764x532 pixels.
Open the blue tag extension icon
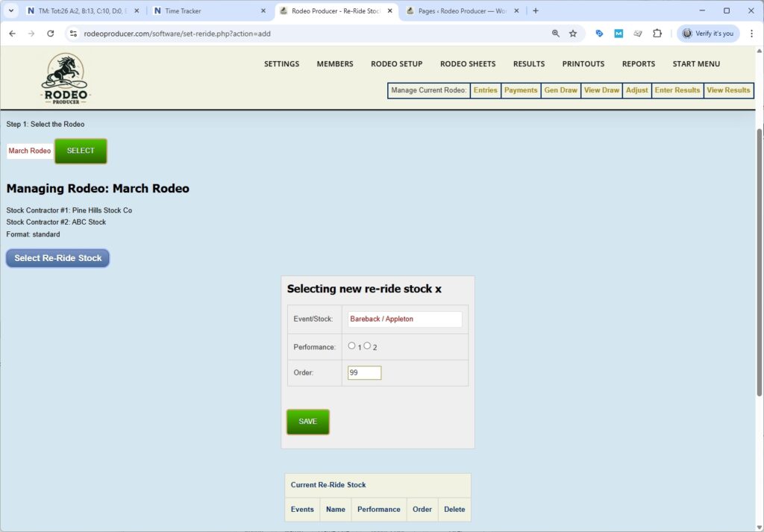tap(599, 34)
